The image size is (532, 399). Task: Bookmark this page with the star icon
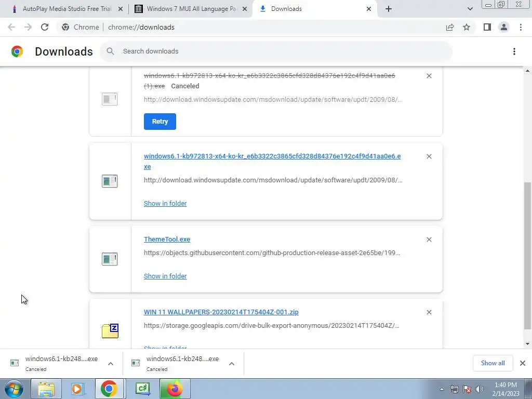click(467, 27)
